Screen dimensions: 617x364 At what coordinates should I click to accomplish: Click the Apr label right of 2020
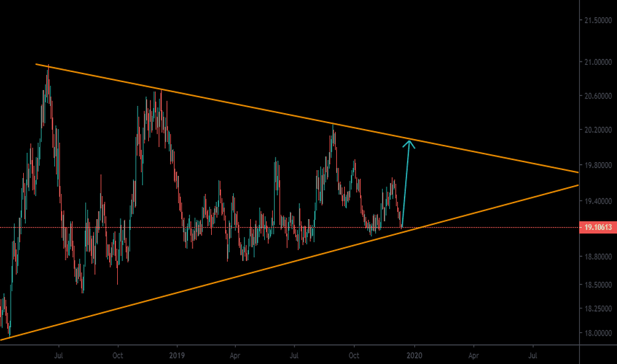(473, 356)
